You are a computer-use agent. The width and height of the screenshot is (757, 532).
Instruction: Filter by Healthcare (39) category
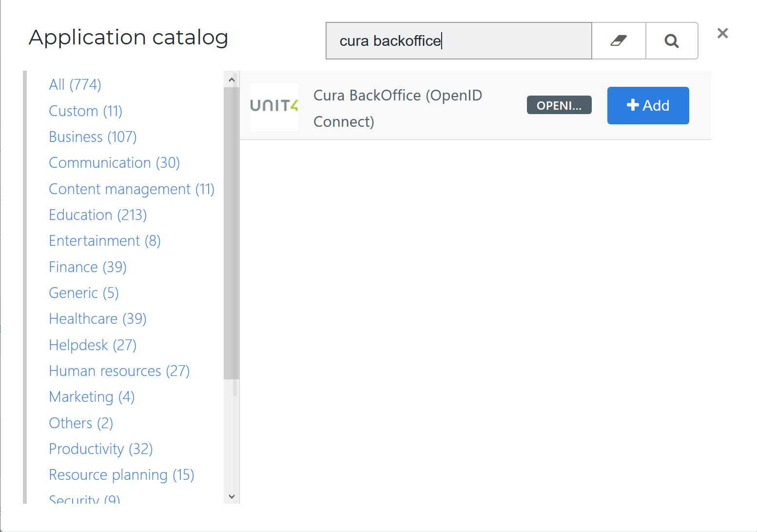(x=98, y=319)
